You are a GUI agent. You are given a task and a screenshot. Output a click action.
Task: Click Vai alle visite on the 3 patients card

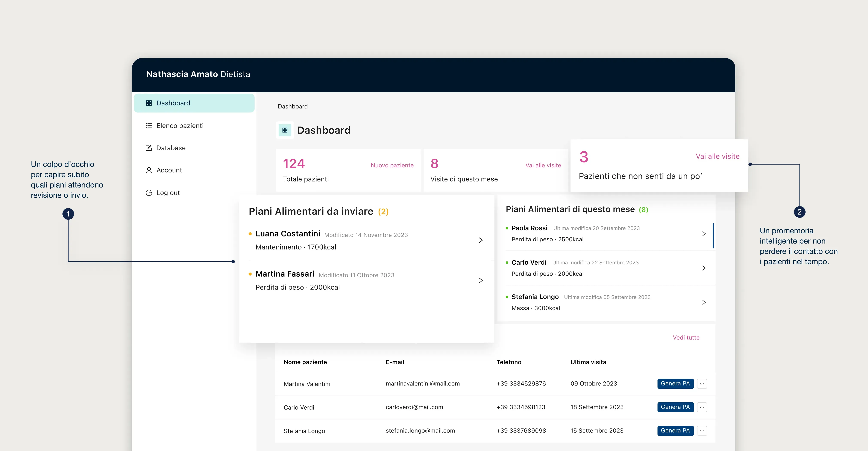click(x=717, y=156)
